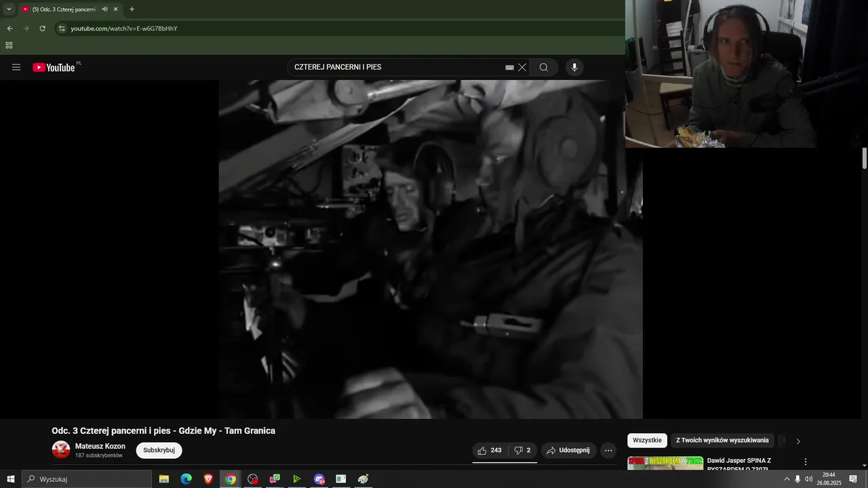The image size is (868, 488).
Task: Show hidden system tray icons
Action: tap(787, 479)
